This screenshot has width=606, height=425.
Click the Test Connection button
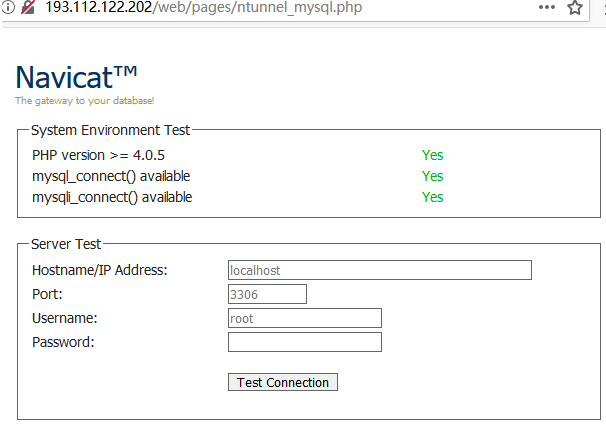click(x=283, y=382)
